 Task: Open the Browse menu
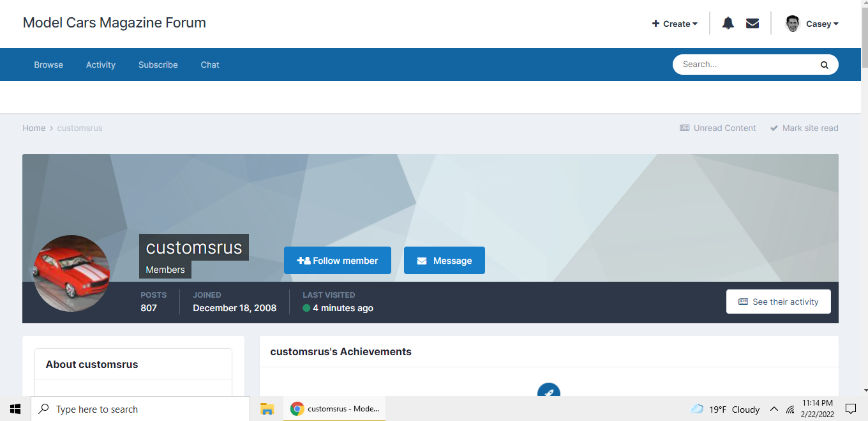[49, 65]
